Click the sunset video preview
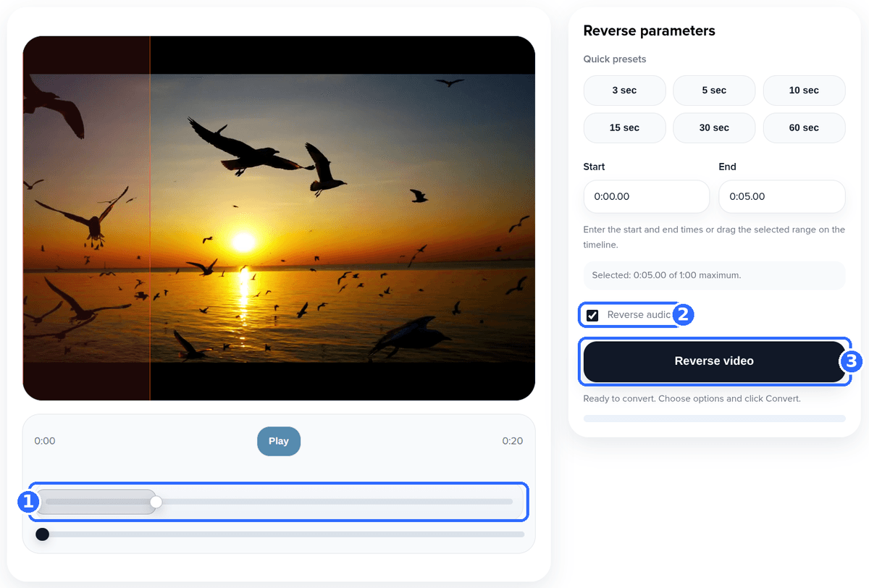This screenshot has height=588, width=869. 279,218
